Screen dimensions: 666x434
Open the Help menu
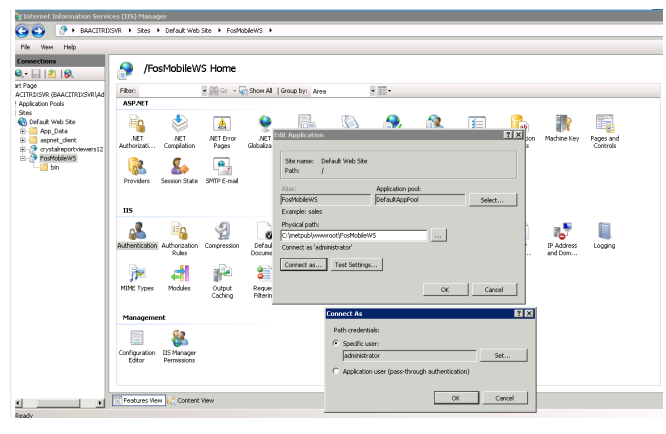click(70, 47)
